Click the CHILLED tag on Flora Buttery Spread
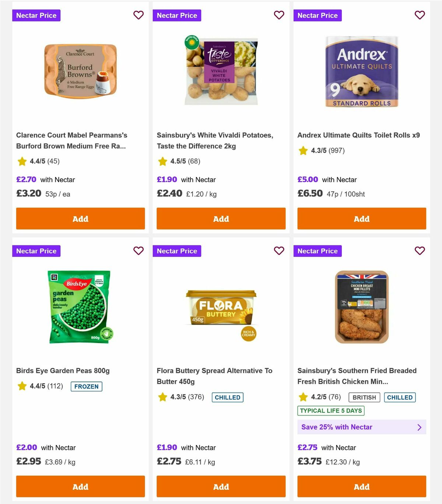This screenshot has width=442, height=504. pyautogui.click(x=227, y=397)
